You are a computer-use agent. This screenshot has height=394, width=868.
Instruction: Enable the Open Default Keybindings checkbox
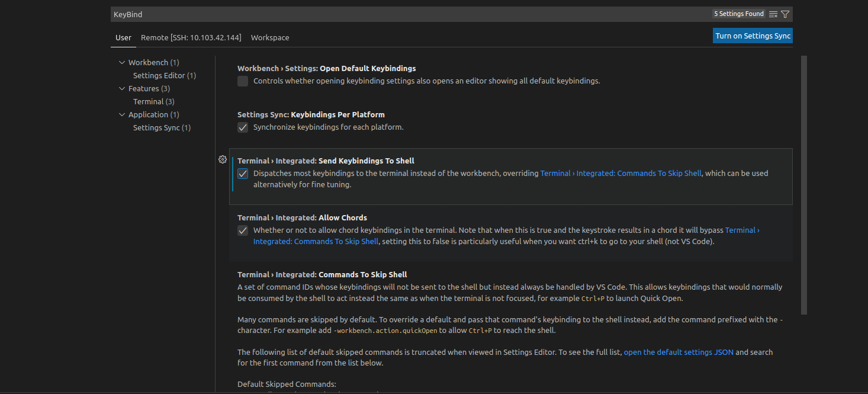pos(243,81)
